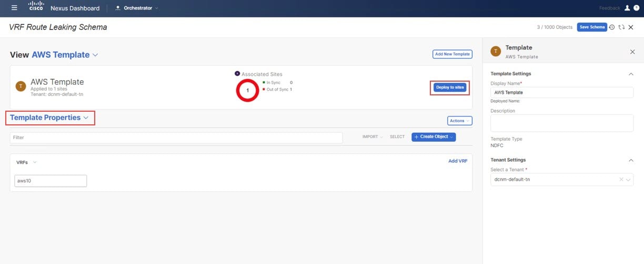Screen dimensions: 644x264
Task: Click Deploy to sites button
Action: pos(450,87)
